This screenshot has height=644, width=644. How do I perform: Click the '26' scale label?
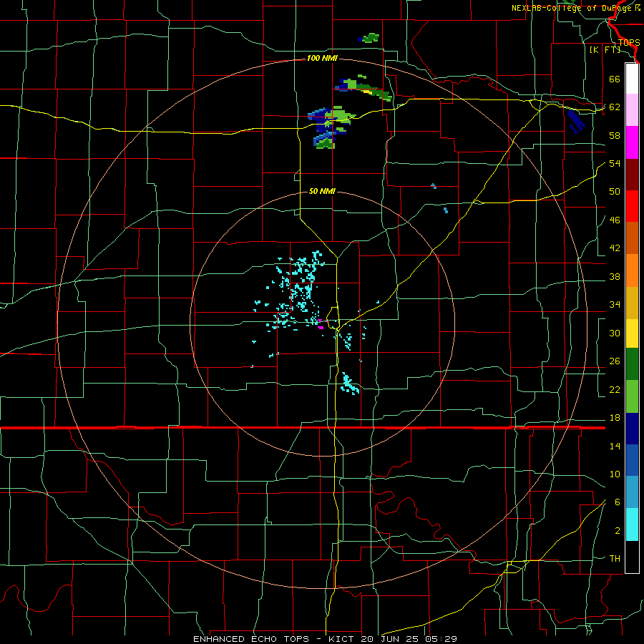click(615, 361)
